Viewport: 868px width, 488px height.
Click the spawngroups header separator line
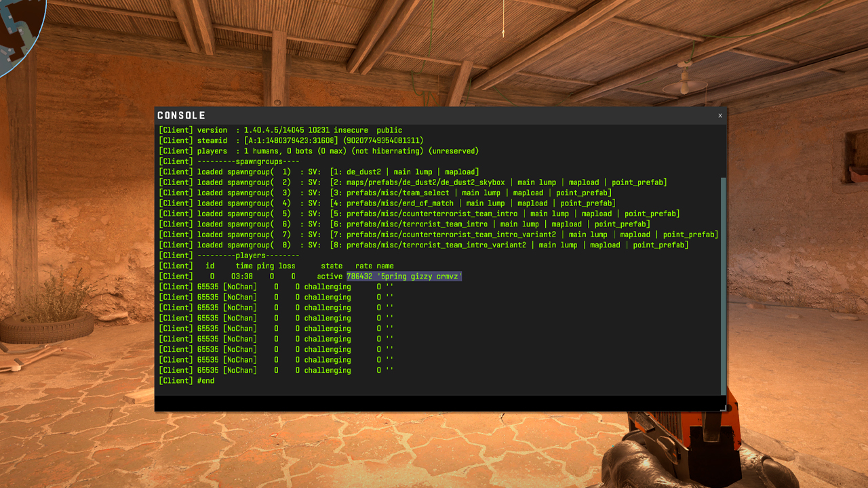coord(229,161)
